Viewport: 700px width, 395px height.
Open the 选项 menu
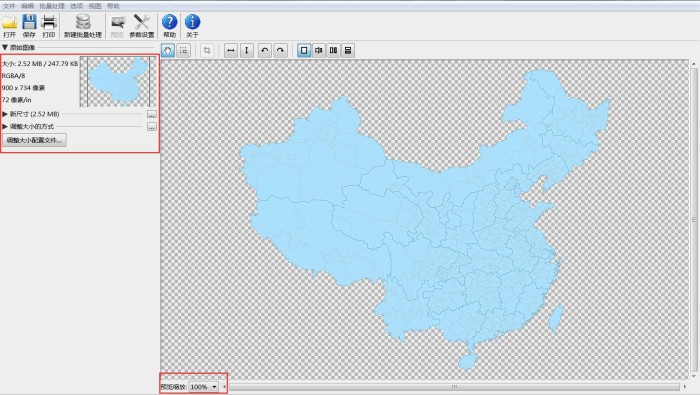click(x=77, y=6)
